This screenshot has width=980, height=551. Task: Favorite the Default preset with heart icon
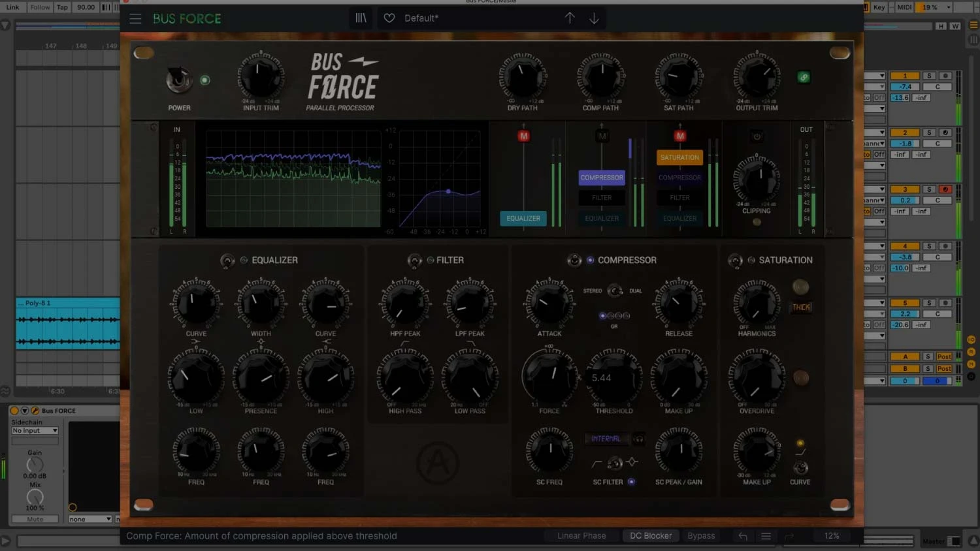(x=389, y=18)
